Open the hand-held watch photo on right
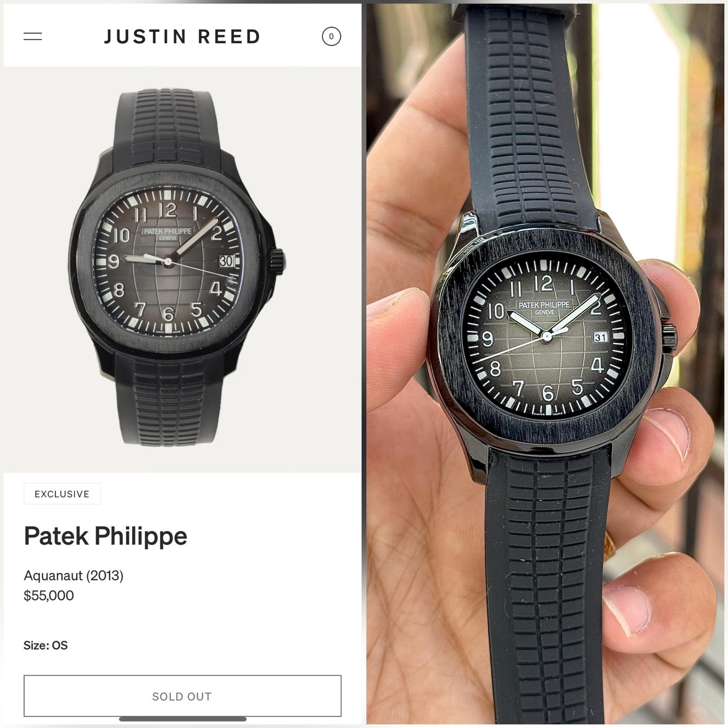Viewport: 728px width, 728px height. (545, 364)
